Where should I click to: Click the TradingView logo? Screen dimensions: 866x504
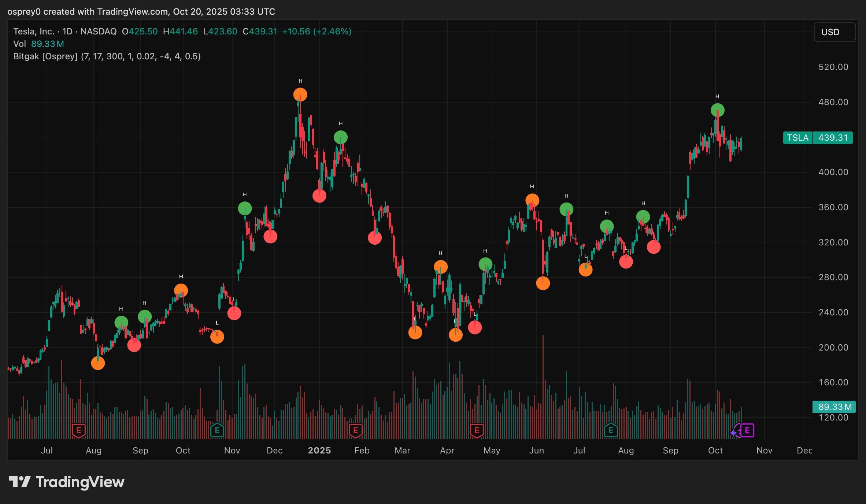point(66,482)
